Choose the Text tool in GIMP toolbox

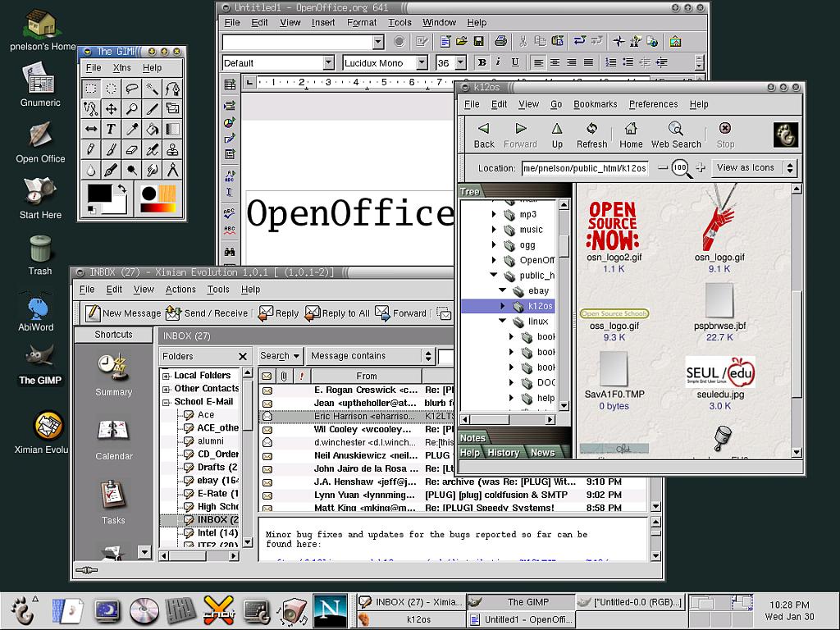click(x=111, y=129)
